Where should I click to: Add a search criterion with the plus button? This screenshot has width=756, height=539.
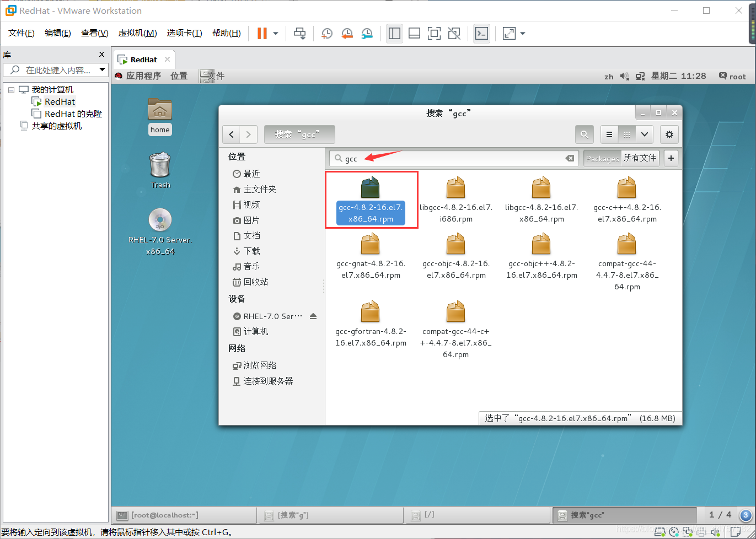pyautogui.click(x=671, y=159)
